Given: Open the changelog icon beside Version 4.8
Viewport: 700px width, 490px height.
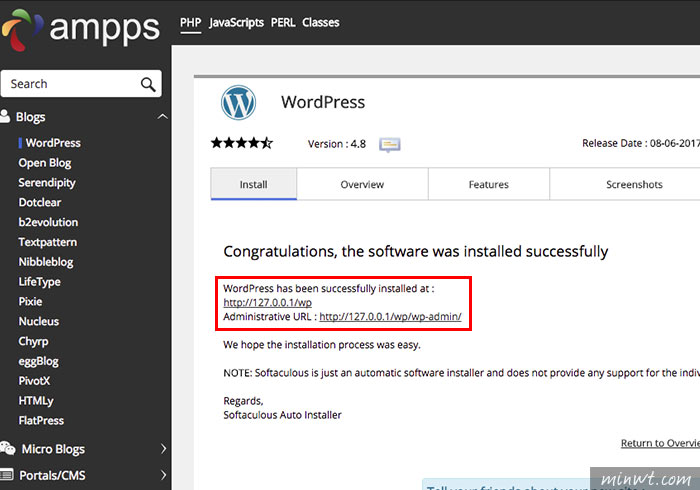Looking at the screenshot, I should pyautogui.click(x=389, y=145).
